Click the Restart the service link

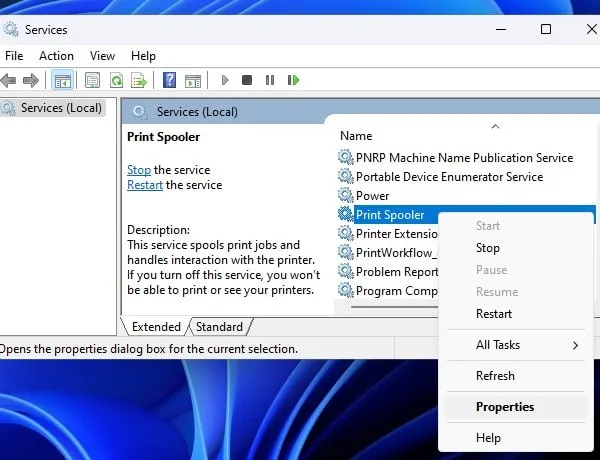click(145, 185)
